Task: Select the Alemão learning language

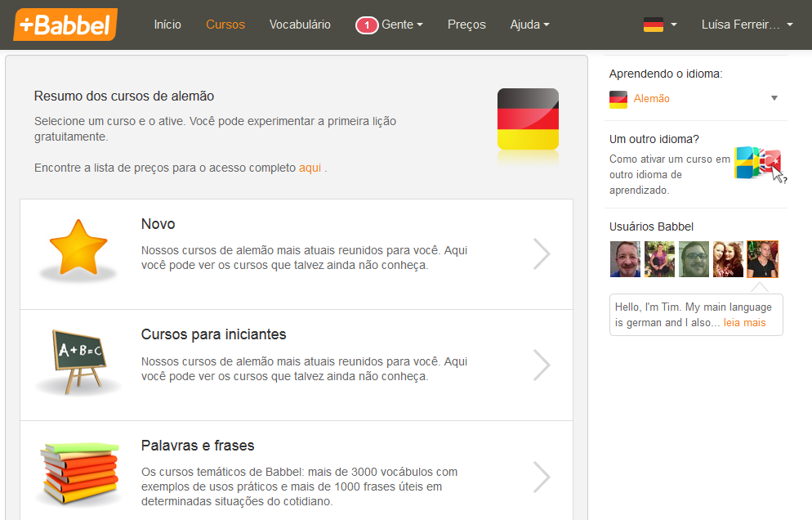Action: click(651, 98)
